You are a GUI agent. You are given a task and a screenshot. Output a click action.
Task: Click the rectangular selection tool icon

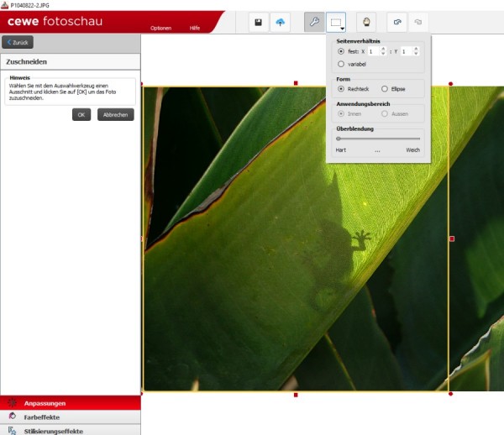pyautogui.click(x=335, y=23)
